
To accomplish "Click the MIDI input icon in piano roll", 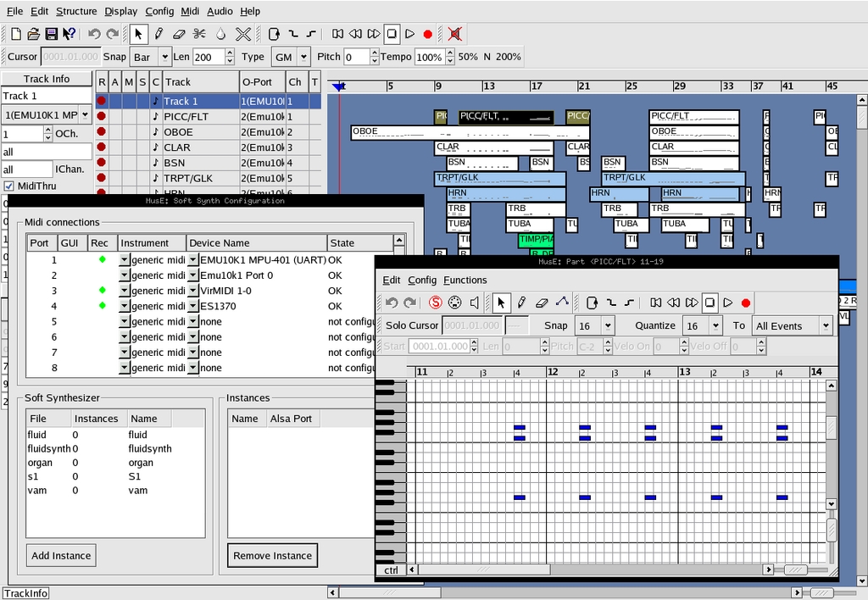I will click(x=454, y=303).
